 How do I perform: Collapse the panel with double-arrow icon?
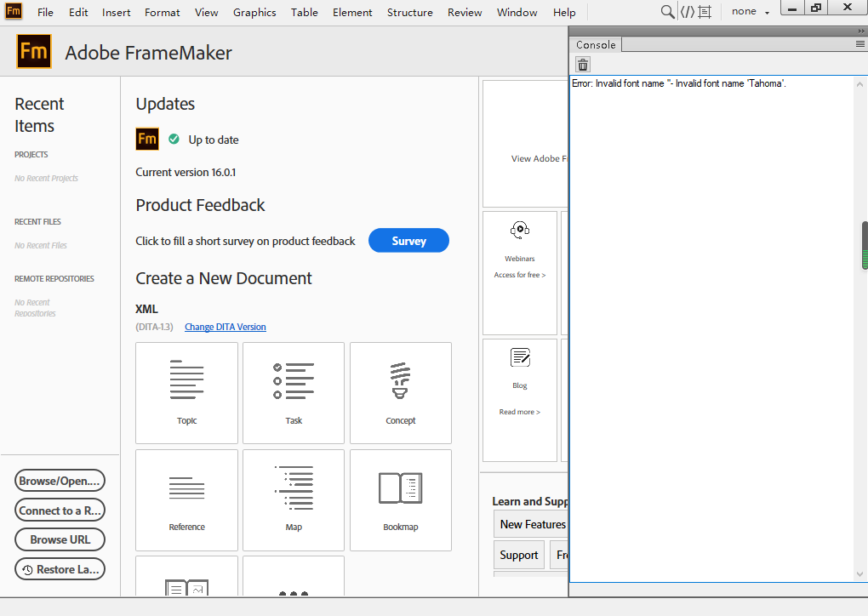pos(861,31)
